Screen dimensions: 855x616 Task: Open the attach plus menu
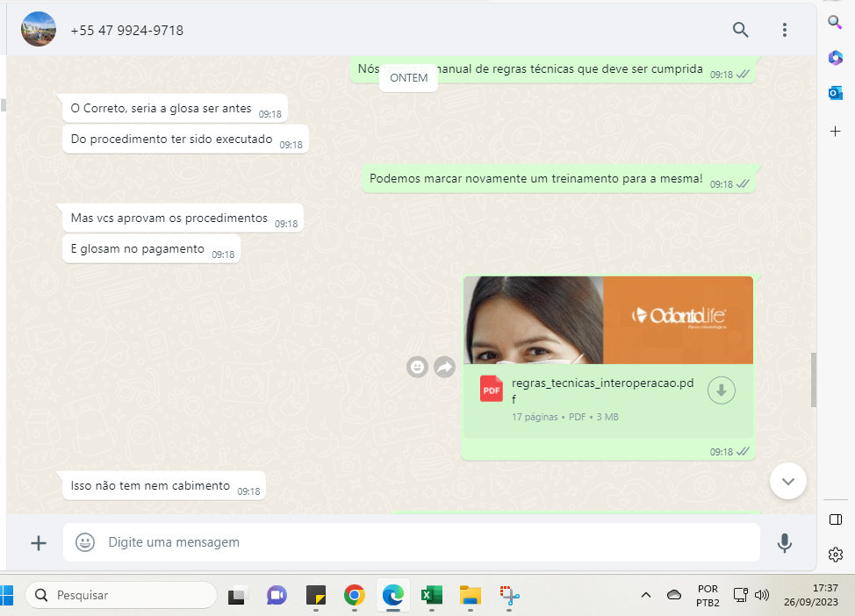click(x=39, y=543)
